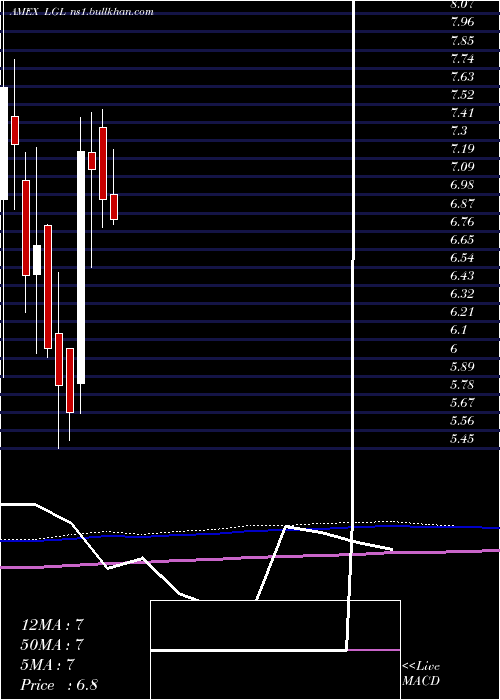Select the 7.74 price axis label

[462, 58]
